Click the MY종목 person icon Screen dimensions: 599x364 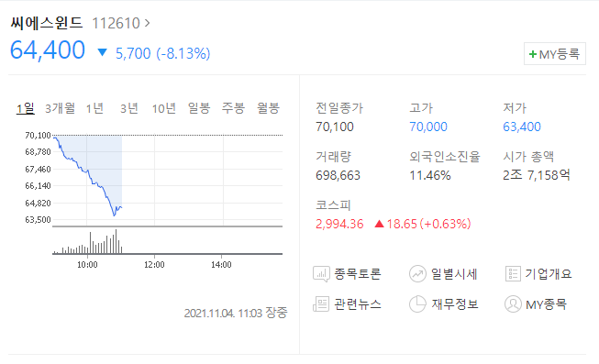click(513, 304)
